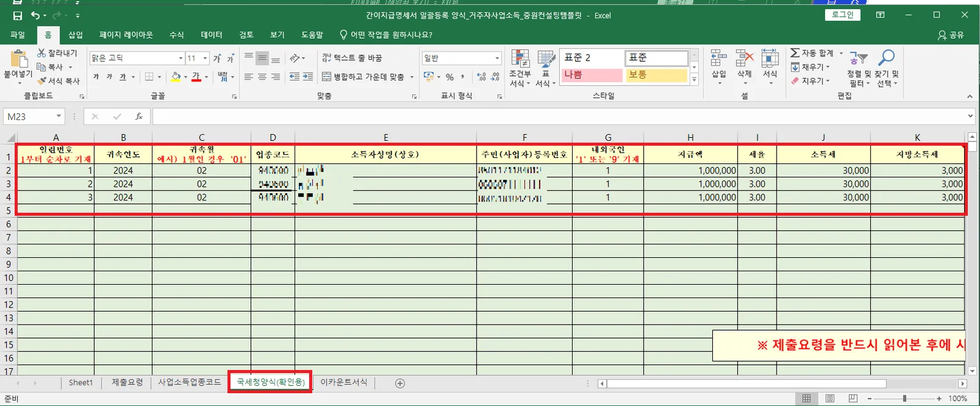Screen dimensions: 980x406
Task: Open Merge and Center dropdown arrow
Action: (x=412, y=77)
